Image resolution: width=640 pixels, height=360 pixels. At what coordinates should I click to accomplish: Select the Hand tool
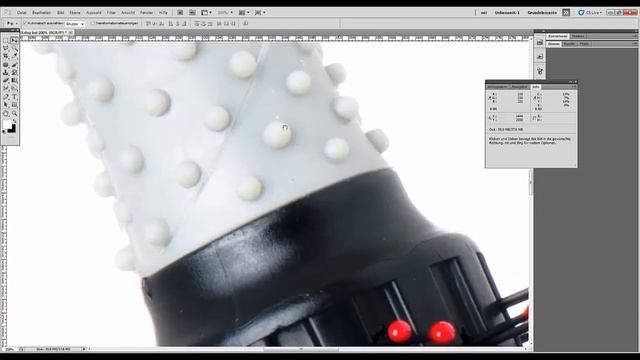tap(6, 113)
